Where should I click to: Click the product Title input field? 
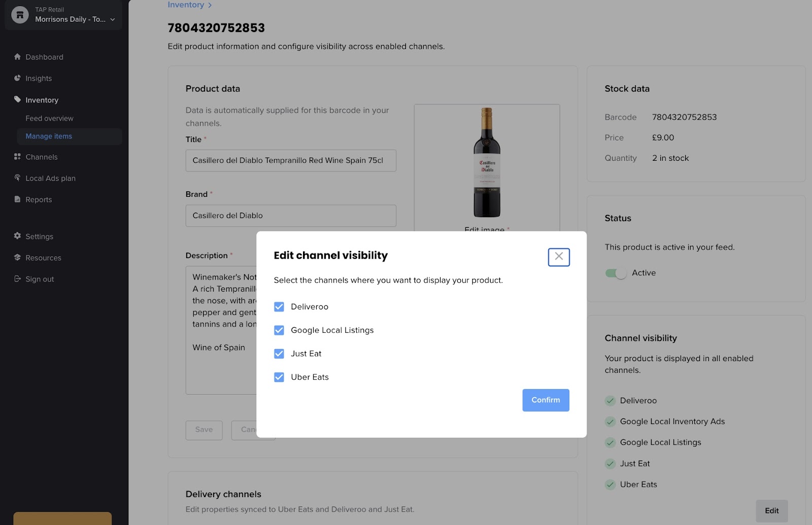[x=290, y=160]
